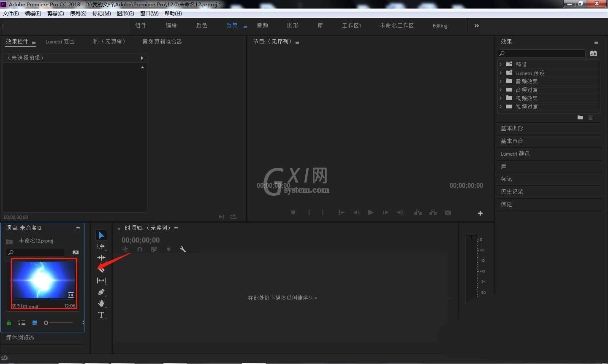Toggle timeline linked selection
Image resolution: width=608 pixels, height=364 pixels.
point(154,249)
